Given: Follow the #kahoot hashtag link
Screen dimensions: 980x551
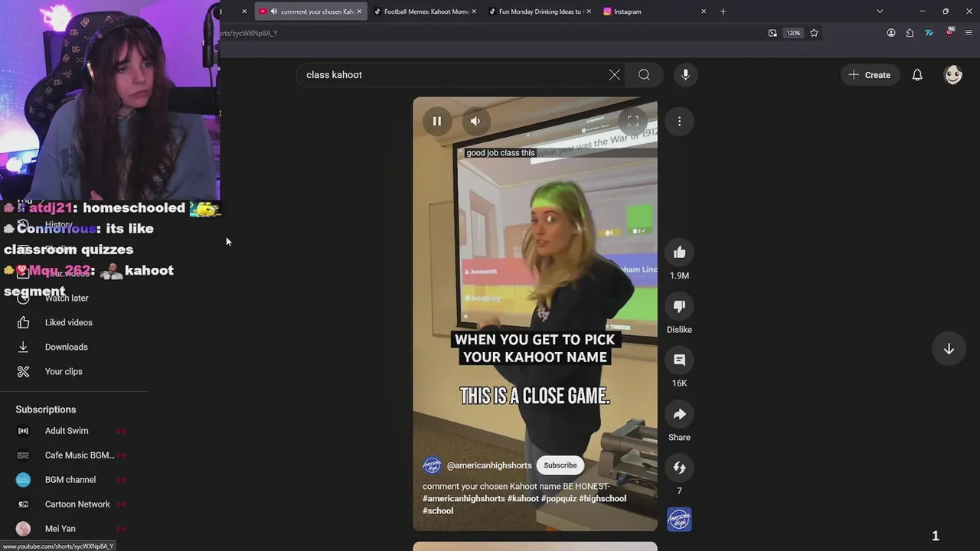Looking at the screenshot, I should pos(523,498).
